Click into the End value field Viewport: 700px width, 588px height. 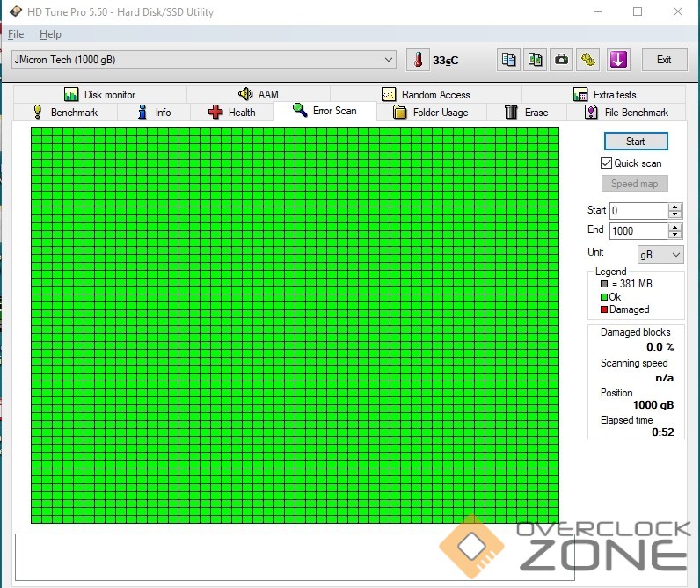click(x=638, y=230)
